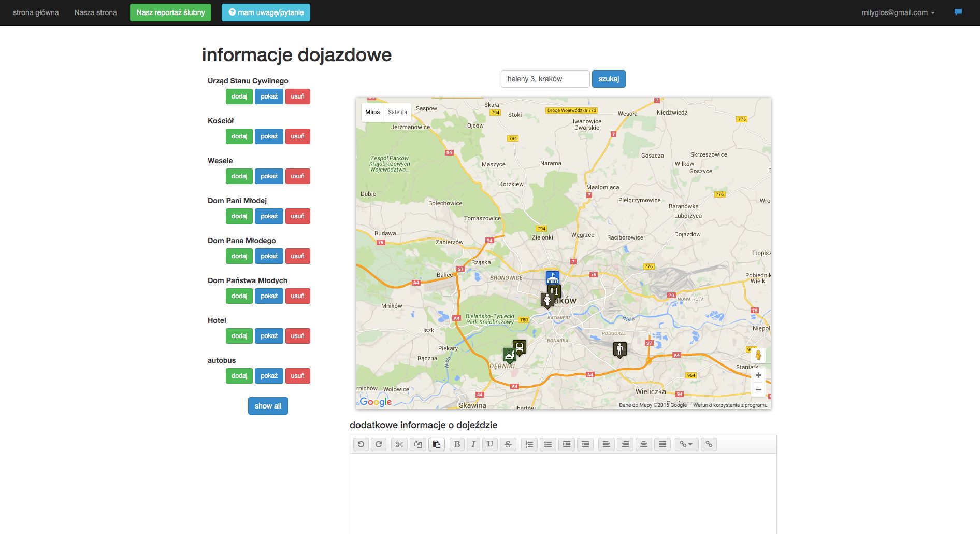Add Dom Pani Młodej location
The width and height of the screenshot is (980, 534).
tap(239, 216)
